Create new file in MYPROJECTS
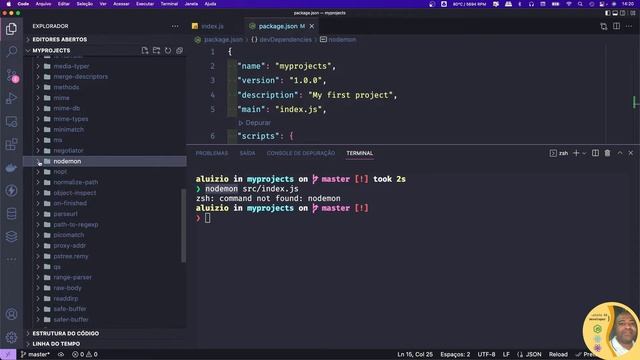 tap(145, 51)
